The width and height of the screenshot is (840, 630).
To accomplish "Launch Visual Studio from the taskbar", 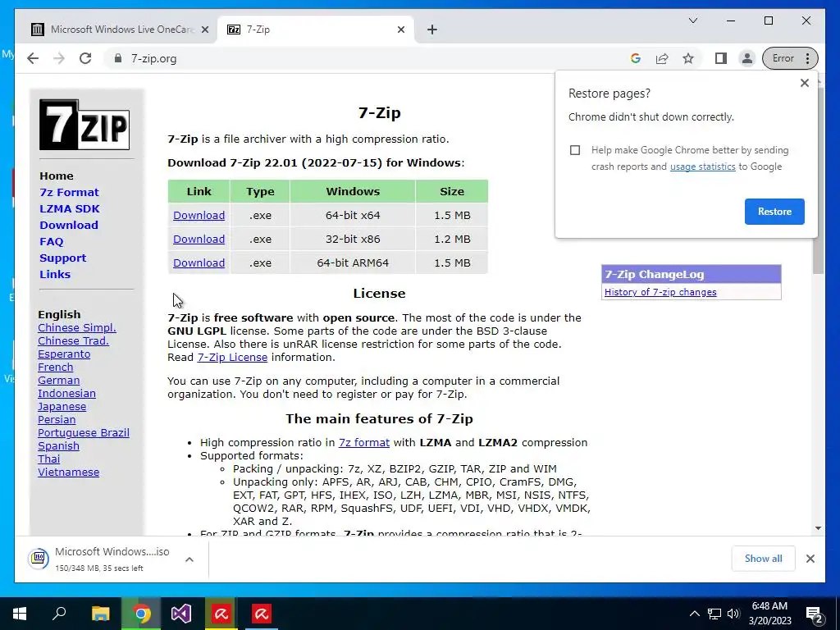I will coord(181,614).
